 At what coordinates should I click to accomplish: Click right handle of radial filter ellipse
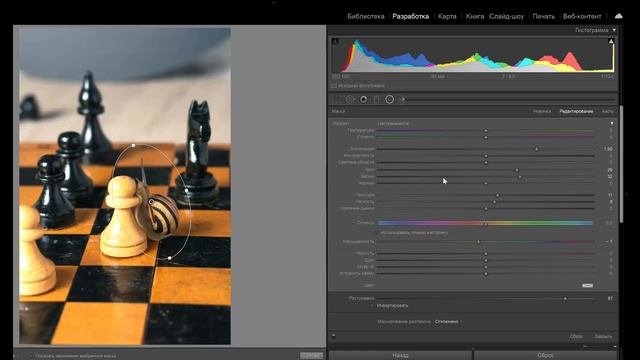(x=187, y=190)
